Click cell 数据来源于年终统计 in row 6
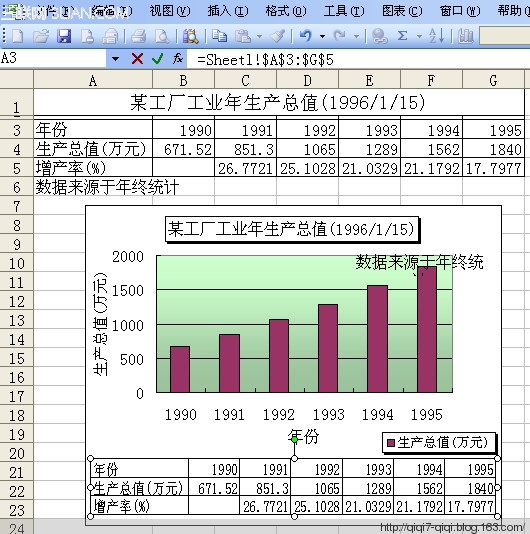 pos(108,187)
